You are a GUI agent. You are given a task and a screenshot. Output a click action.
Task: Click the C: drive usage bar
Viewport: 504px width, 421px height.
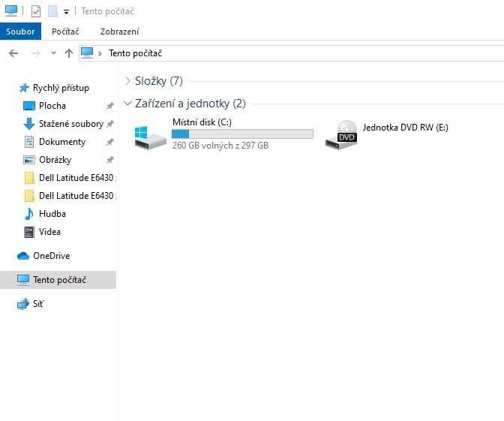click(242, 134)
